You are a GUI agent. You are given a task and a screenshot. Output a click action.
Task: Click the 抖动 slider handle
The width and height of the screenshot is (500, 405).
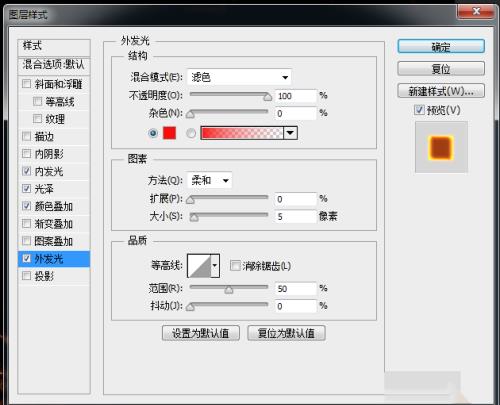pyautogui.click(x=190, y=307)
